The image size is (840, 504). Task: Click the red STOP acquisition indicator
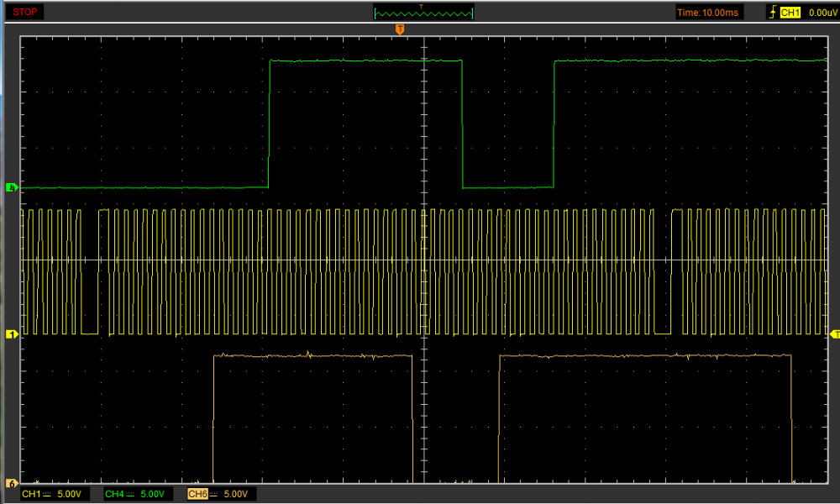[x=24, y=12]
